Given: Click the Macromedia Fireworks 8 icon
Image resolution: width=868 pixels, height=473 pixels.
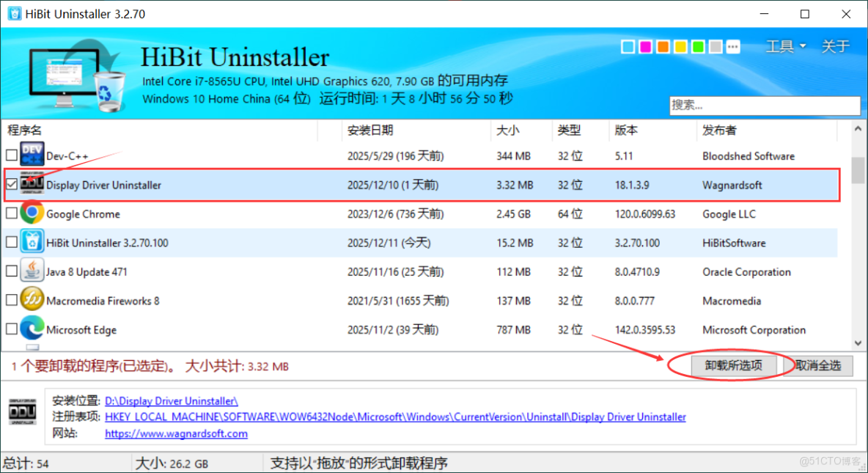Looking at the screenshot, I should [x=32, y=300].
